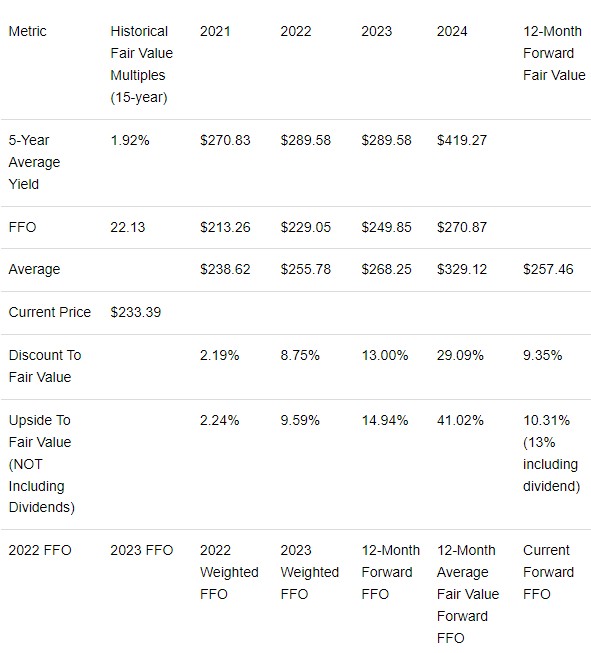The width and height of the screenshot is (591, 653).
Task: Select the 2023 Weighted FFO label
Action: (309, 572)
